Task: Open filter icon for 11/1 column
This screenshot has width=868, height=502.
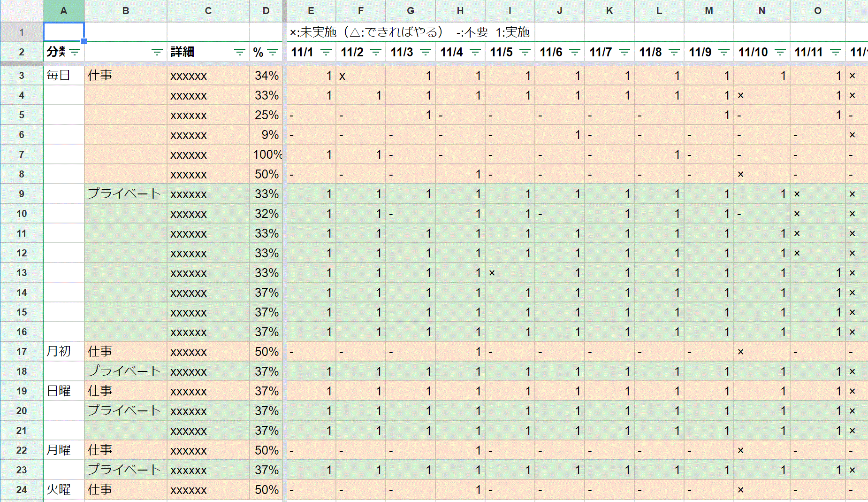Action: coord(326,52)
